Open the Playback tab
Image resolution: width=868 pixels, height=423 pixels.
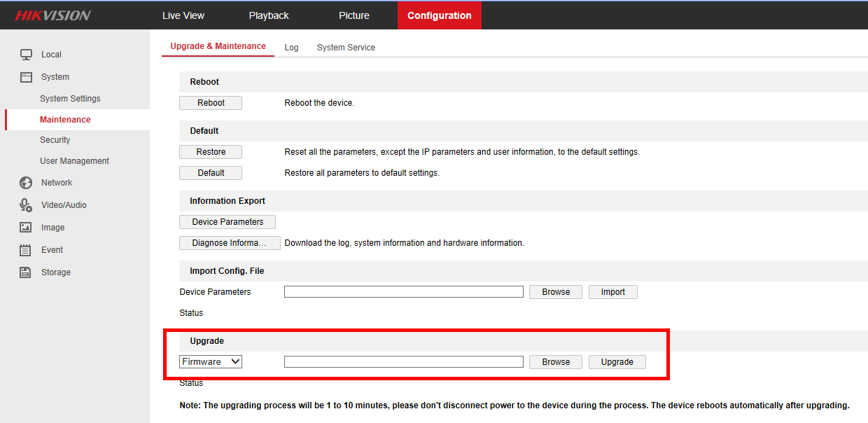pos(269,15)
